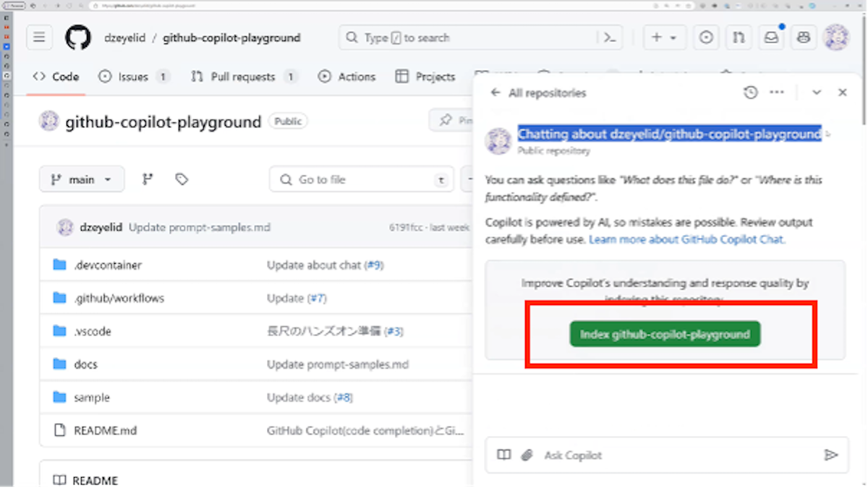
Task: Switch to the Actions tab
Action: pos(347,77)
